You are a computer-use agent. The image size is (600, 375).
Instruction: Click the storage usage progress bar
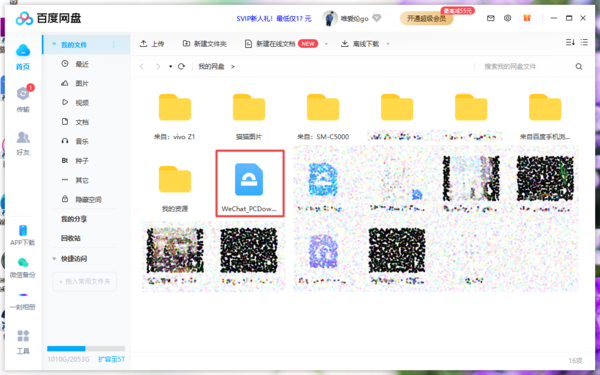(86, 349)
